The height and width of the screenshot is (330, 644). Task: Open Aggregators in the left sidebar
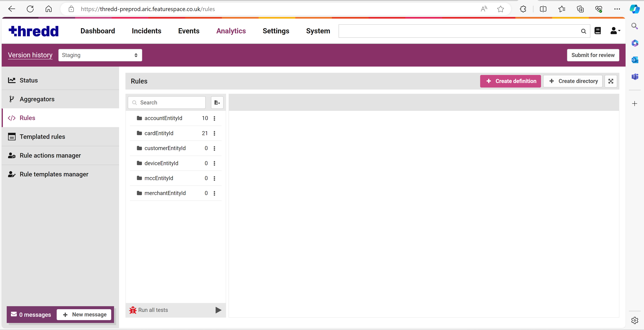click(x=61, y=99)
